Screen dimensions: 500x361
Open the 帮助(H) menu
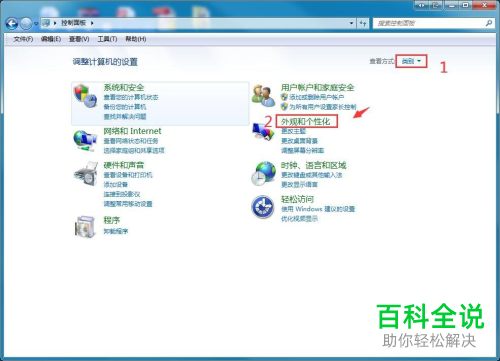point(136,39)
